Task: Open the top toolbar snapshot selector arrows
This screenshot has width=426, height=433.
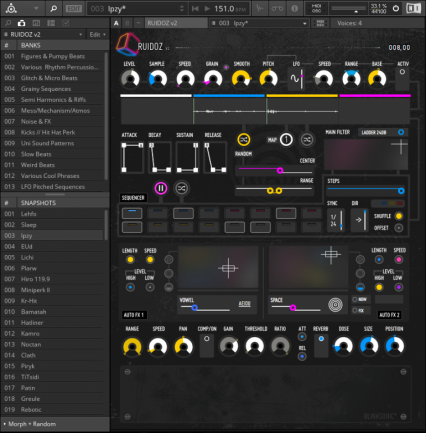Action: pos(182,9)
